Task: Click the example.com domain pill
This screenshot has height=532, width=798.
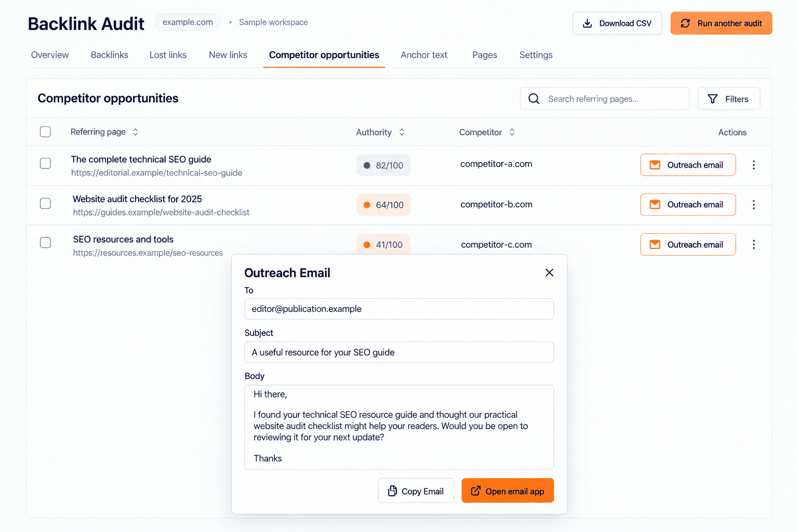Action: [188, 22]
